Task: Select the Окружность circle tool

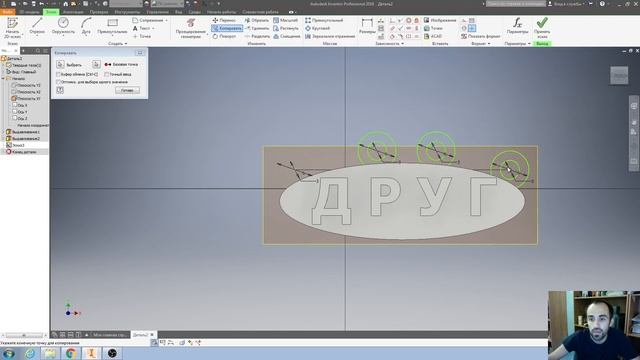Action: [63, 26]
